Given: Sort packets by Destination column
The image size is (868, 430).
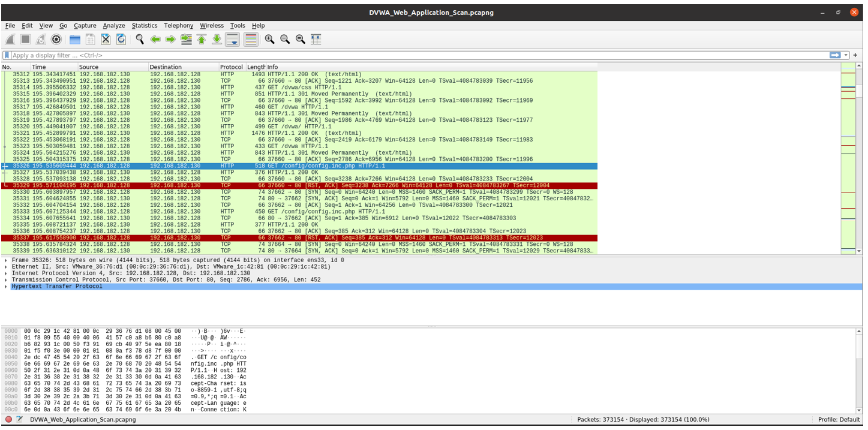Looking at the screenshot, I should click(x=183, y=67).
